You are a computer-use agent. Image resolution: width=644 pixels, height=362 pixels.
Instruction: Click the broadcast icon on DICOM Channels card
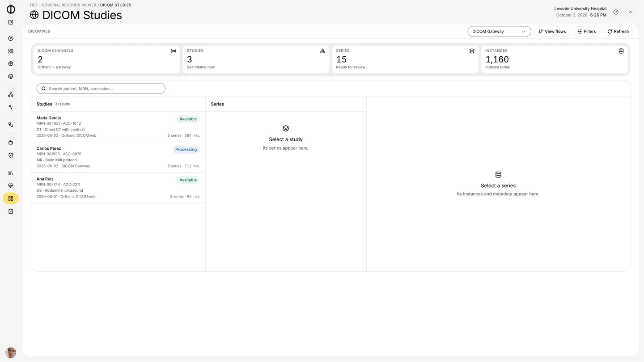[174, 51]
